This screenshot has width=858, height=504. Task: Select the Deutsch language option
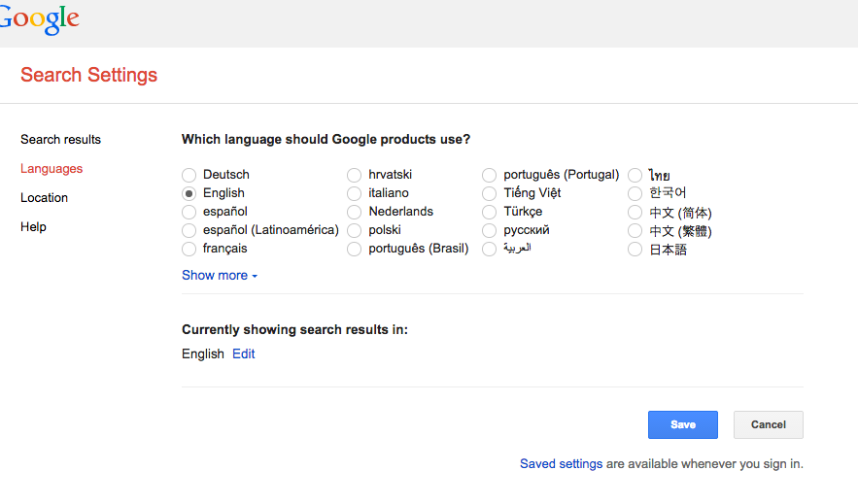189,175
